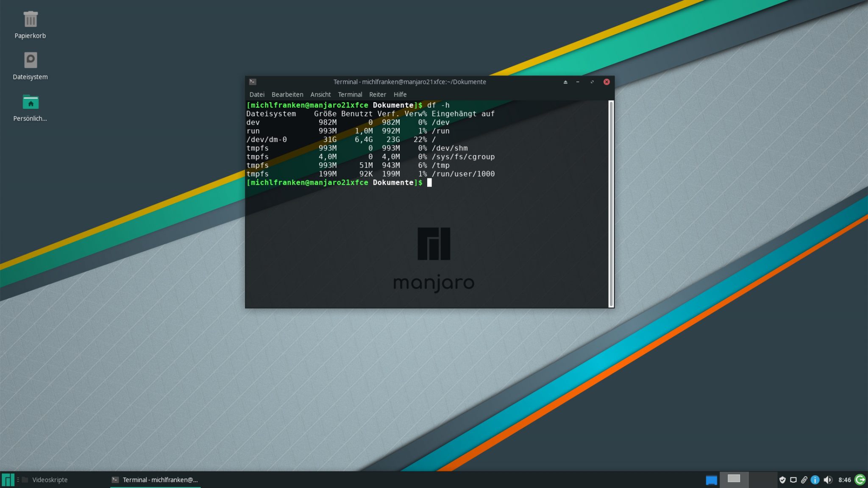Click the last prompt line with the cursor
The width and height of the screenshot is (868, 488).
(x=339, y=183)
